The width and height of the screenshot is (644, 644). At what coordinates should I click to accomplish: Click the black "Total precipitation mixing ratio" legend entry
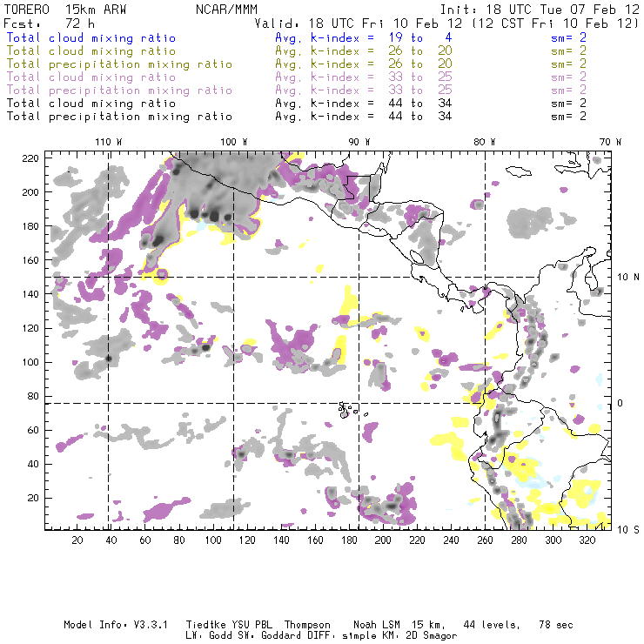119,117
